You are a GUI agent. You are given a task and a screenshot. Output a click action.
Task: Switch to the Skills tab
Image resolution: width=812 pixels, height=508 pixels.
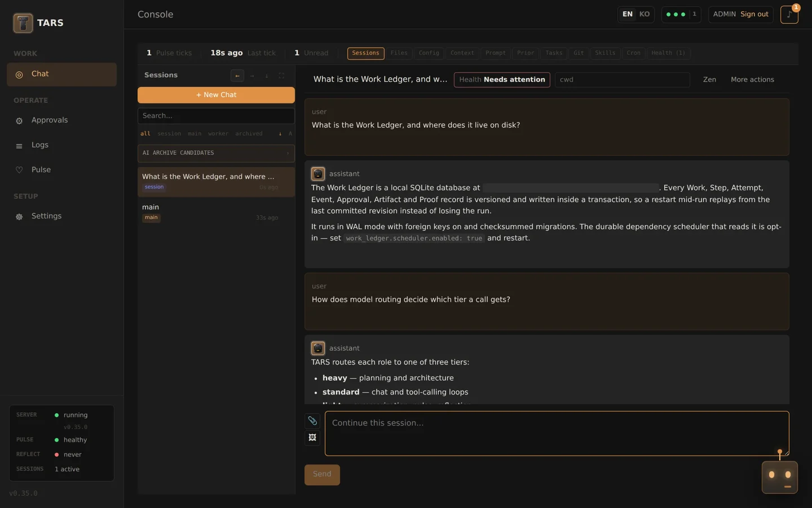pyautogui.click(x=605, y=53)
